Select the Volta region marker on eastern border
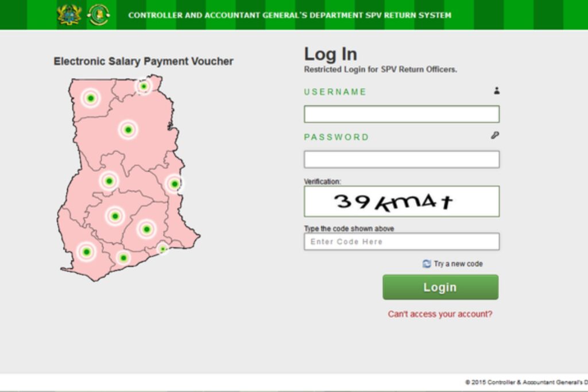 click(175, 184)
